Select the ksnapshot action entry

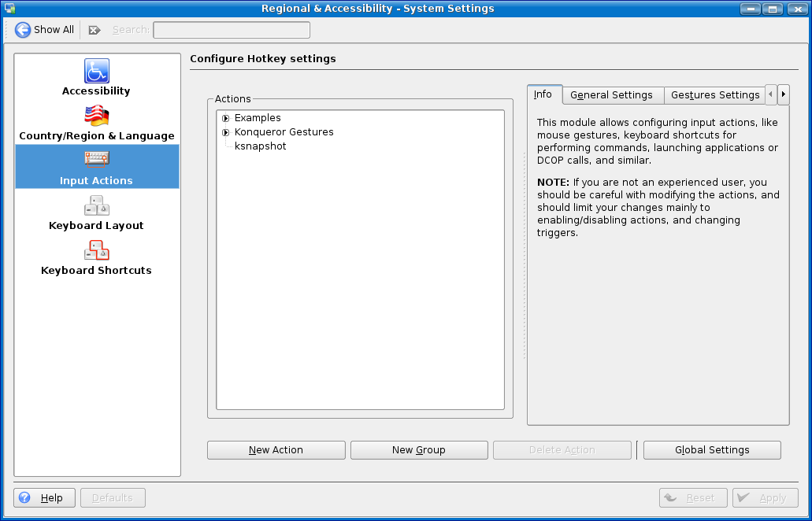pos(260,146)
